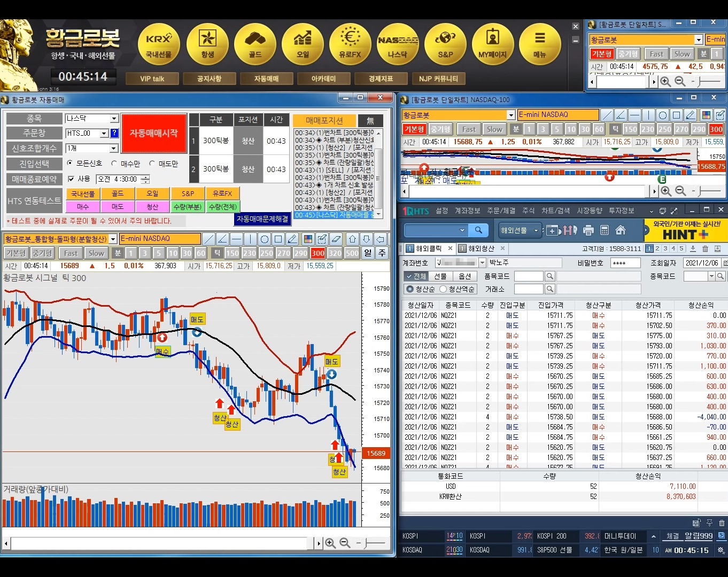Open 차트/검색 menu in 1QHTS
The height and width of the screenshot is (577, 728).
(x=556, y=210)
